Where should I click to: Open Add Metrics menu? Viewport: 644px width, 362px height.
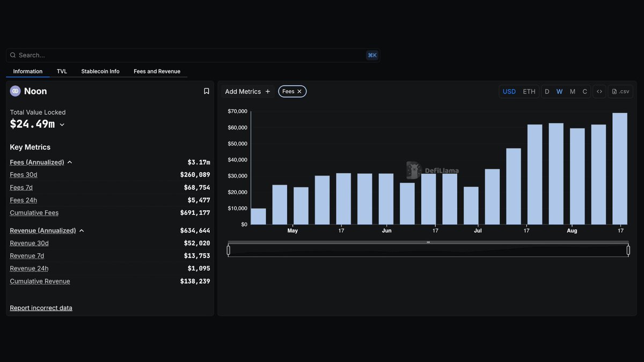coord(247,92)
